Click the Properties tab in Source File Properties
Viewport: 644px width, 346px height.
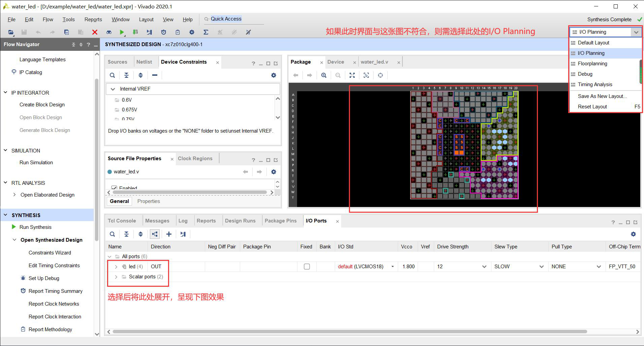[x=149, y=201]
